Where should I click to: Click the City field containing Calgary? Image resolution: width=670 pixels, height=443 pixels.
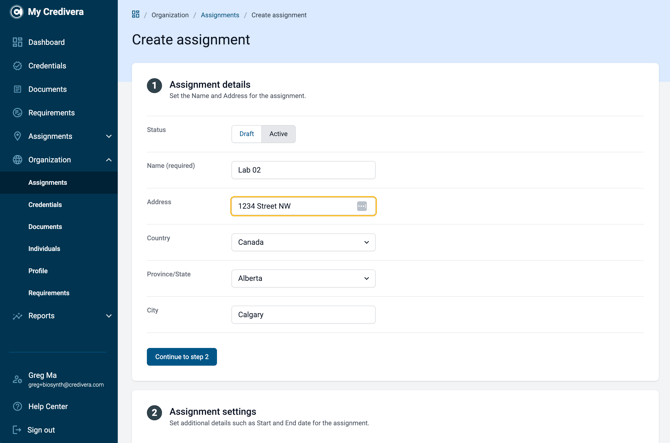[303, 315]
